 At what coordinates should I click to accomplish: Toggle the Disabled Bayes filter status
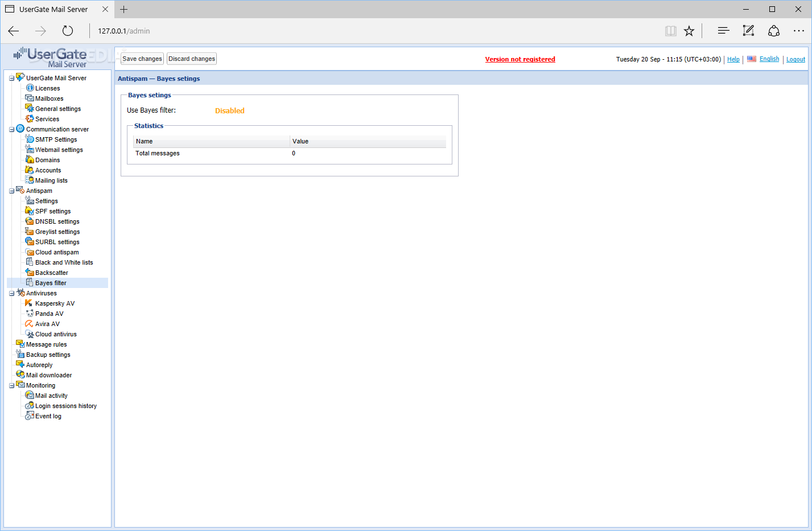click(229, 111)
